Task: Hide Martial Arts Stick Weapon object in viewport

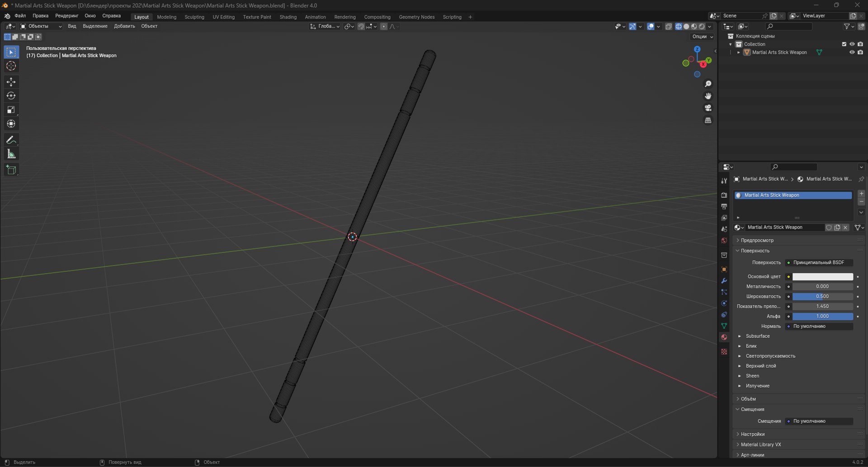Action: coord(852,52)
